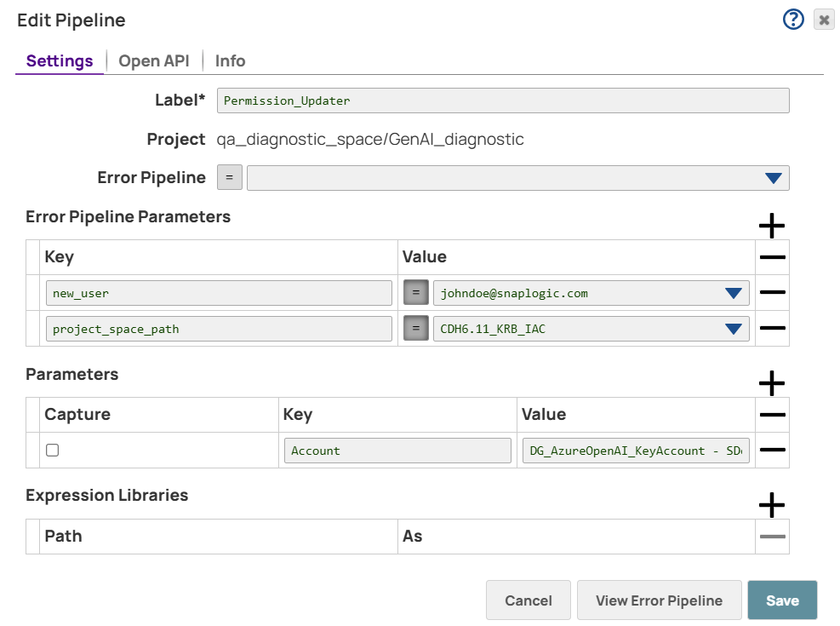This screenshot has height=626, width=840.
Task: Open the Error Pipeline dropdown
Action: (773, 177)
